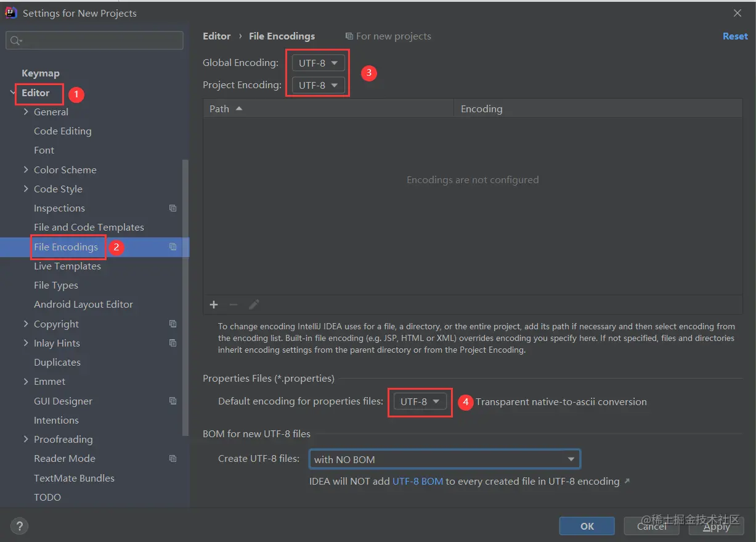Click the project-level icon beside GUI Designer
Screen dimensions: 756x542
click(x=173, y=401)
